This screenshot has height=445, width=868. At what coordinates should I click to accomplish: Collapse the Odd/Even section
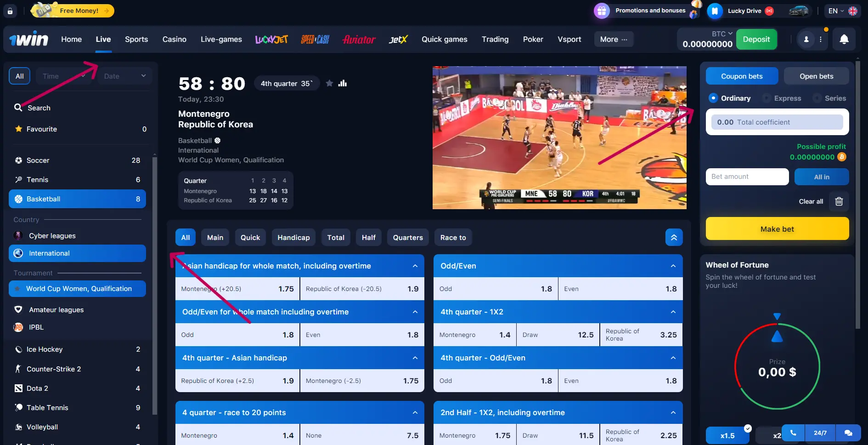point(673,266)
